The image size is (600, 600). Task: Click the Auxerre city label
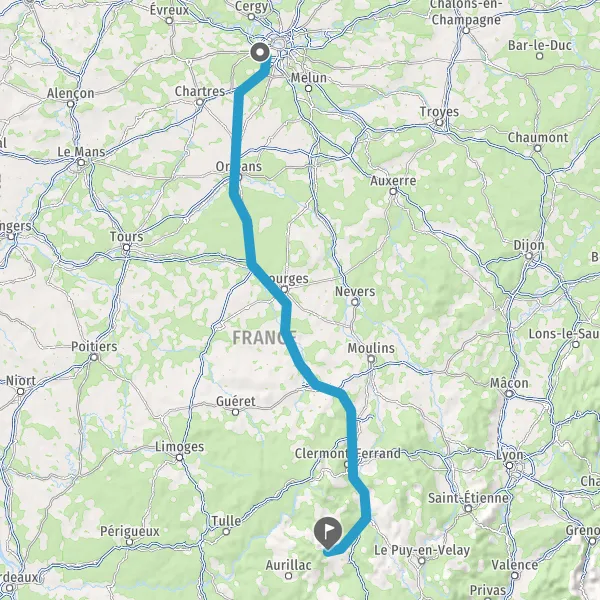click(393, 181)
